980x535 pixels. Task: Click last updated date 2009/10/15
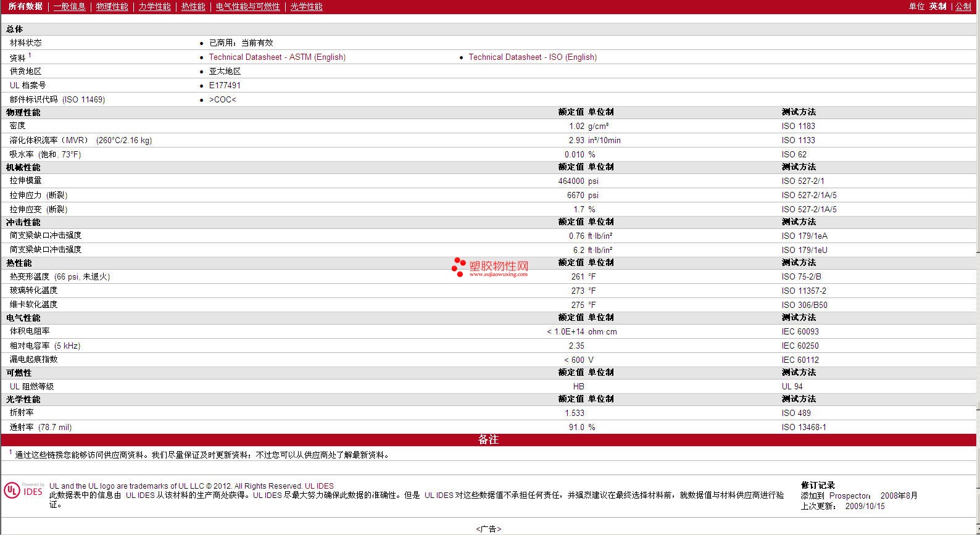click(865, 506)
